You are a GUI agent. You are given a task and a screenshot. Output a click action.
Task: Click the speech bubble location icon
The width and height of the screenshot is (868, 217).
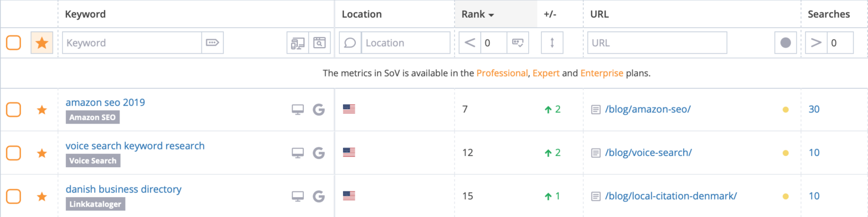pyautogui.click(x=350, y=43)
